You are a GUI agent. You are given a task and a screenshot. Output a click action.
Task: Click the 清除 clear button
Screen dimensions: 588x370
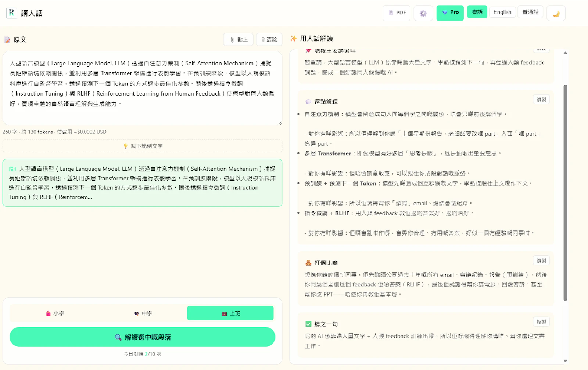269,40
